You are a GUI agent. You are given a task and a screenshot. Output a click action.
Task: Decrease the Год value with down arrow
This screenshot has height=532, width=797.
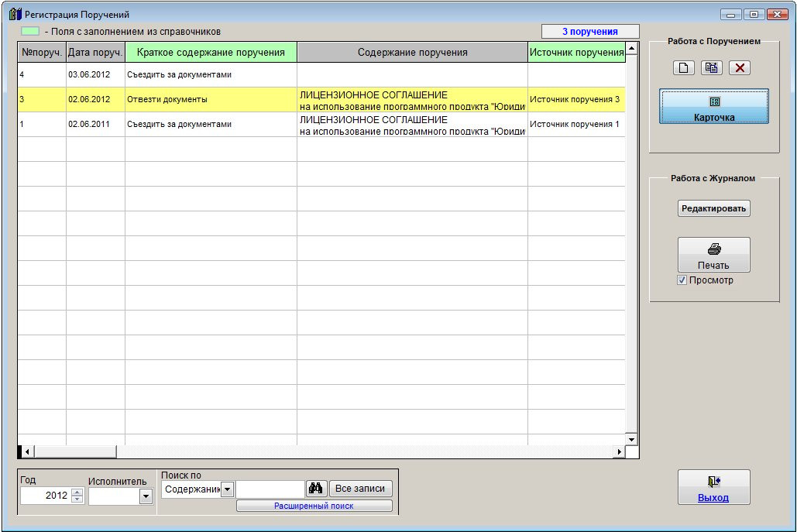(x=77, y=499)
